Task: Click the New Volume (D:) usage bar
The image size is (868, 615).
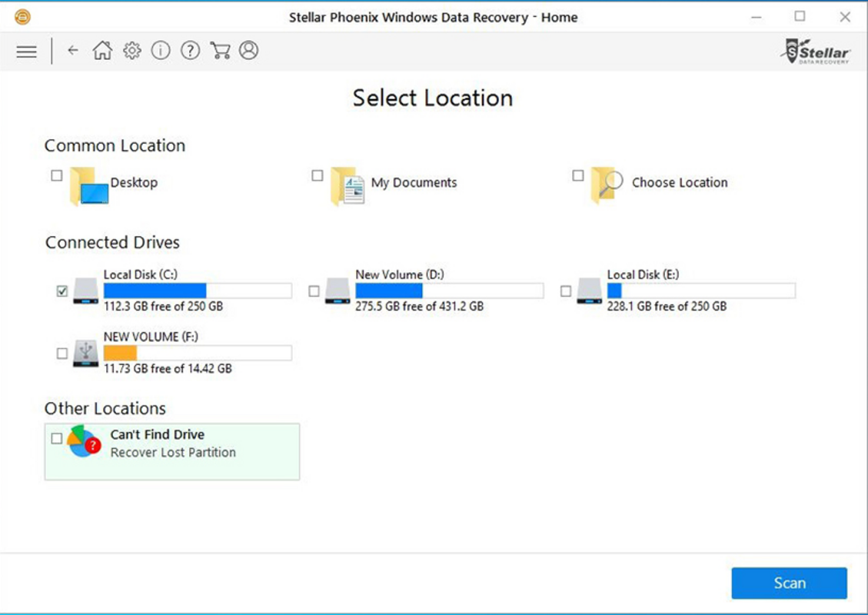Action: (450, 291)
